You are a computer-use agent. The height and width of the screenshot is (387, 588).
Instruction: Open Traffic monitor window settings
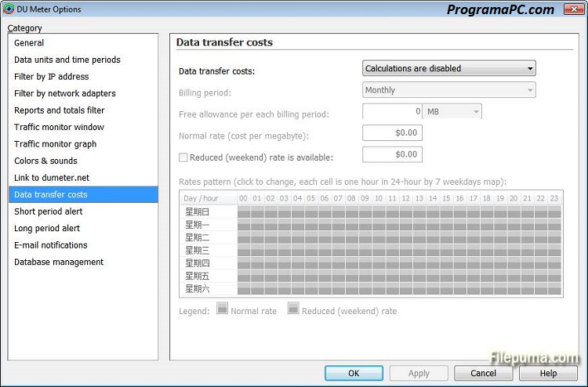[x=83, y=127]
